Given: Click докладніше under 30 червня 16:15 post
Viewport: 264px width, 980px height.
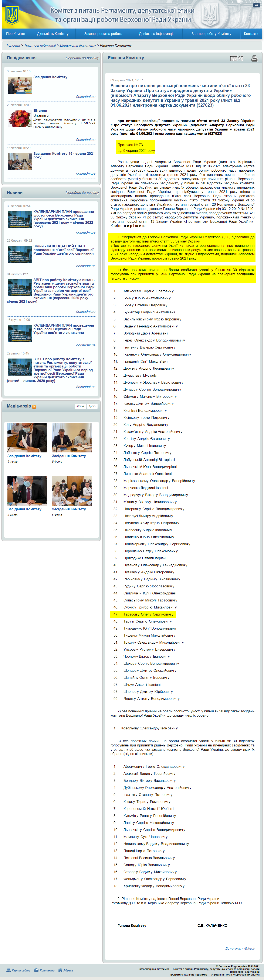Looking at the screenshot, I should 86,97.
